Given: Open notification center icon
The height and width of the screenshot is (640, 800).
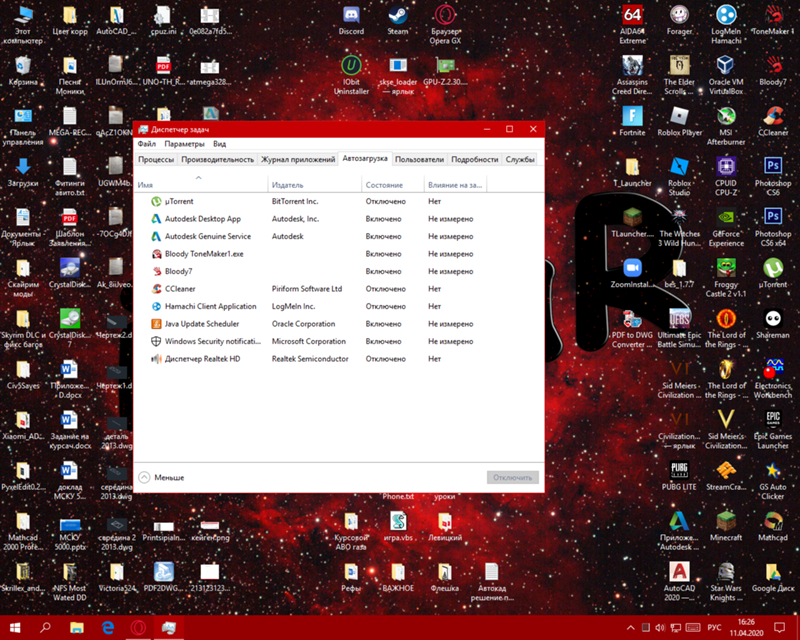Looking at the screenshot, I should pos(779,627).
